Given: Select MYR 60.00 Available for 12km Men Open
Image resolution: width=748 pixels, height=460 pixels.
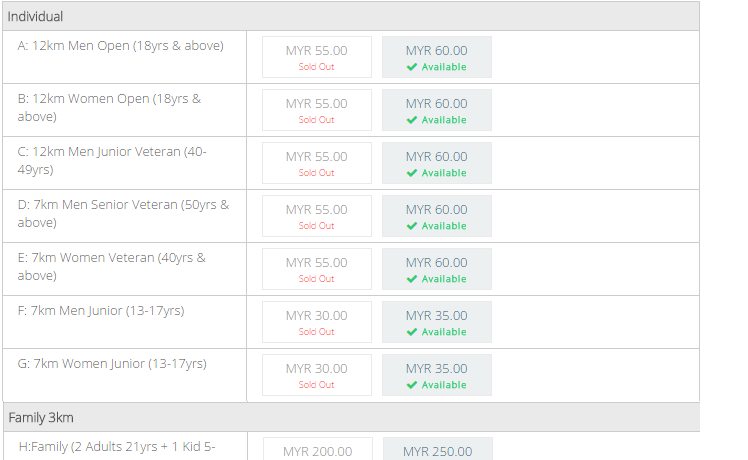Looking at the screenshot, I should [x=436, y=57].
